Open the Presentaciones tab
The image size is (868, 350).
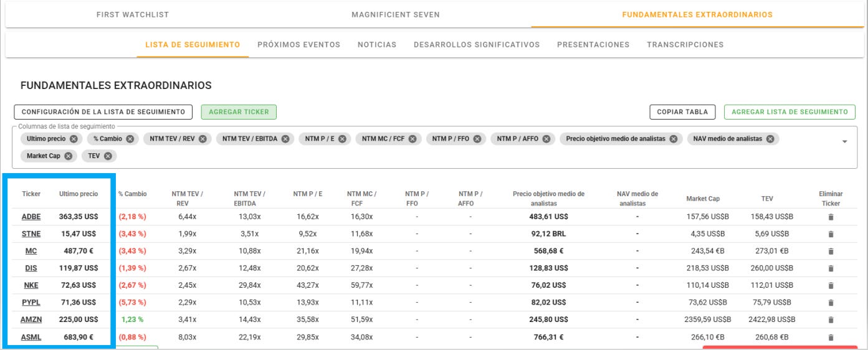click(x=593, y=45)
